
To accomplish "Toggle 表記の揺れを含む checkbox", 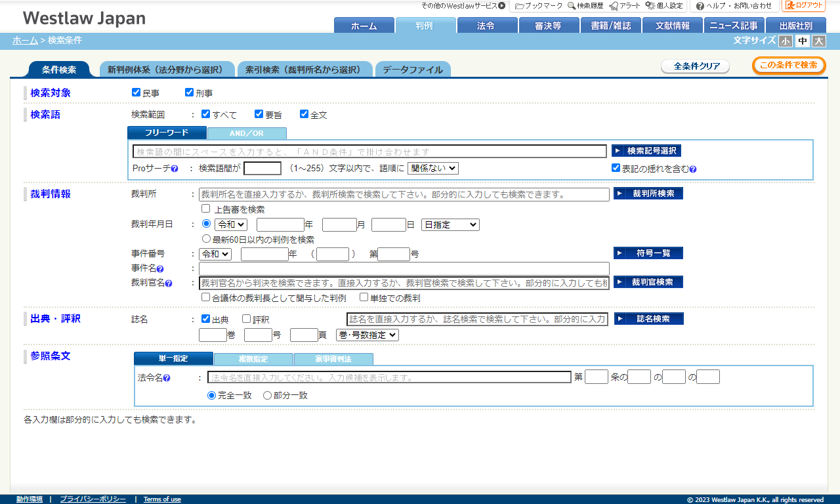I will (616, 167).
